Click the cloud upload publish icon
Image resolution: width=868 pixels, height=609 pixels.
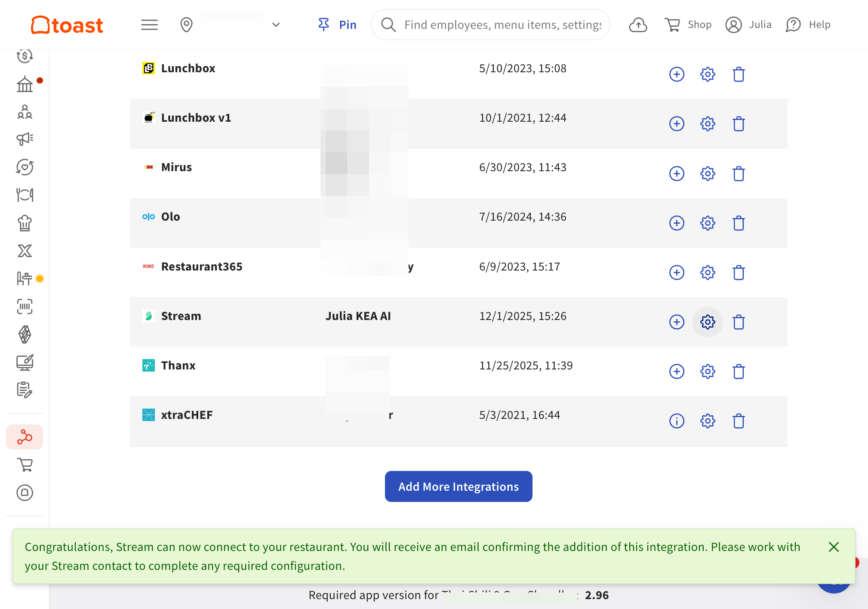638,25
